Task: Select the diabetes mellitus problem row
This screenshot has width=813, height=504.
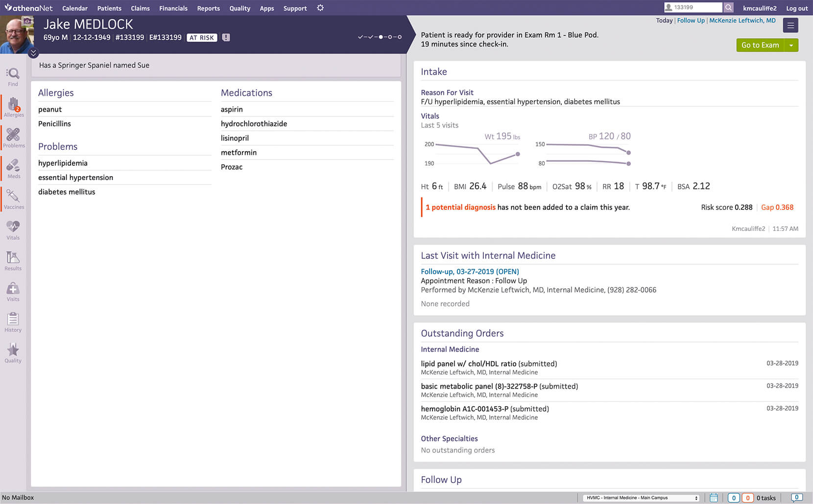Action: [124, 192]
